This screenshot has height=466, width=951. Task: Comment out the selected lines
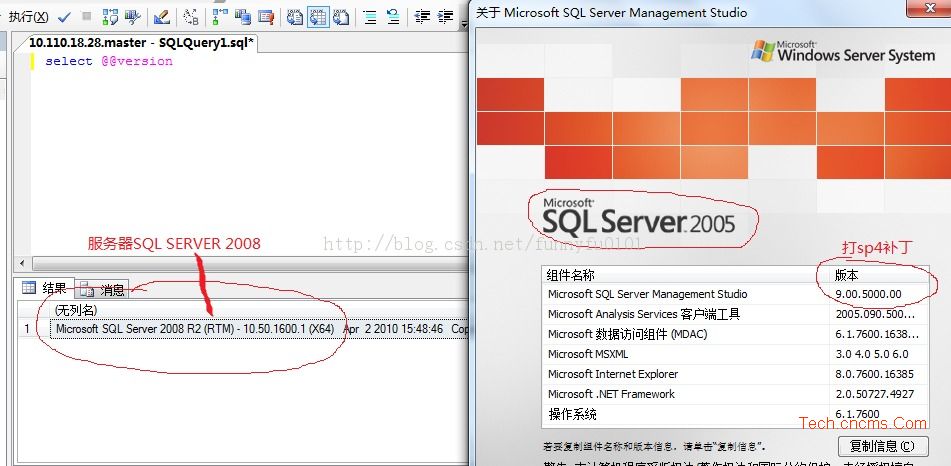click(370, 16)
